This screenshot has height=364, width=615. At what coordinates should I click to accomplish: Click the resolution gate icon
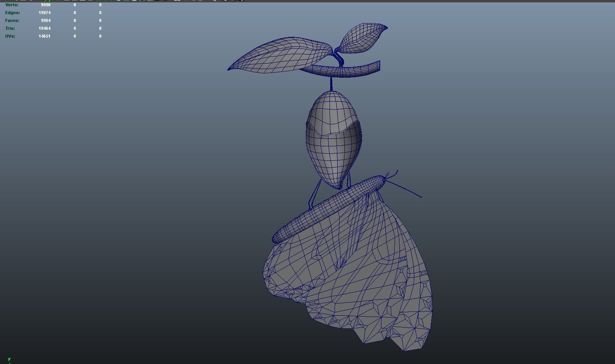75,1
